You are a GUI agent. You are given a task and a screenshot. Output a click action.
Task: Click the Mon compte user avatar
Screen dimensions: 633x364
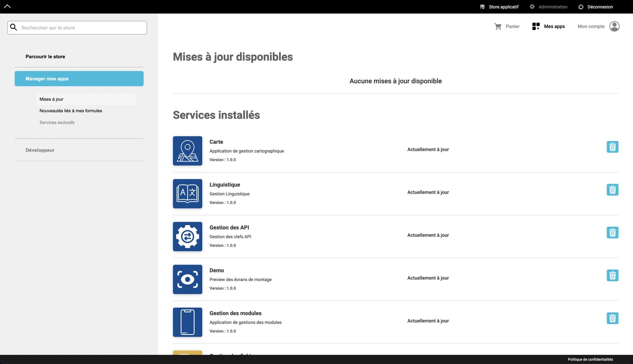tap(614, 26)
